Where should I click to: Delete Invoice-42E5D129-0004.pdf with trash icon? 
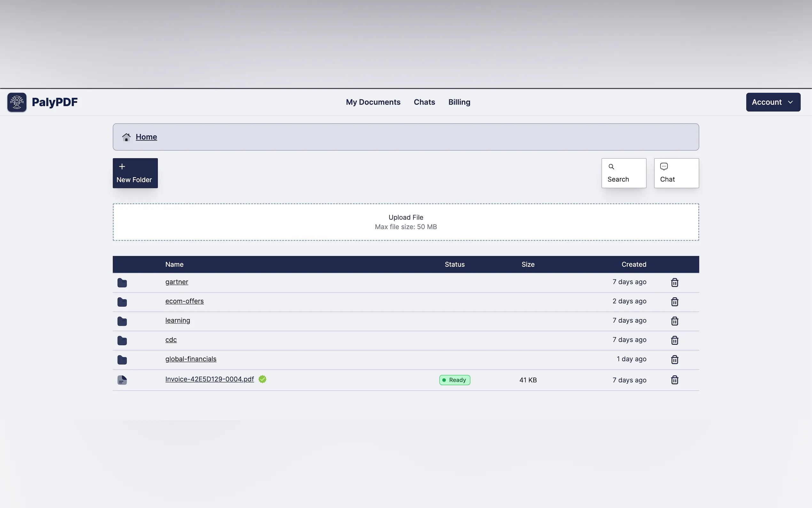[674, 380]
